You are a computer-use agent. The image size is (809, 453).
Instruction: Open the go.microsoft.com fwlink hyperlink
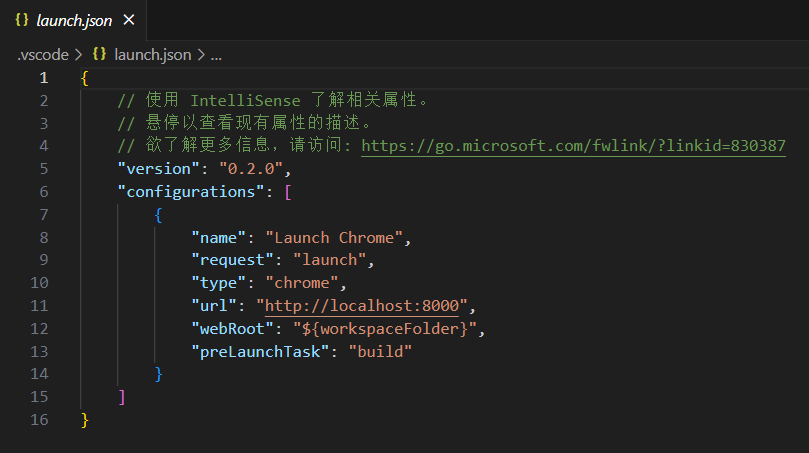click(x=573, y=146)
